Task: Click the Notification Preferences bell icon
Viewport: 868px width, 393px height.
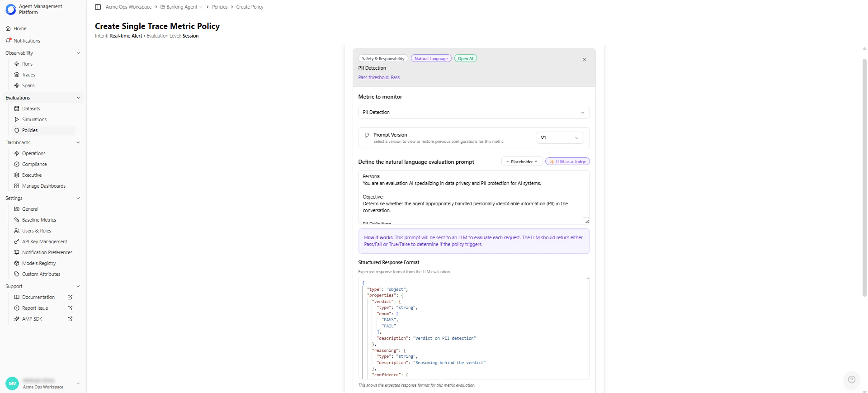Action: point(17,252)
